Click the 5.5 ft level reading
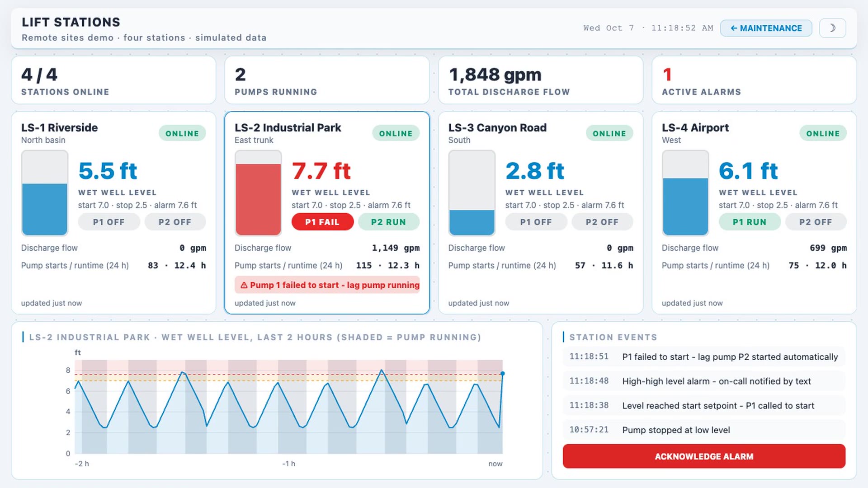The width and height of the screenshot is (868, 488). tap(108, 171)
